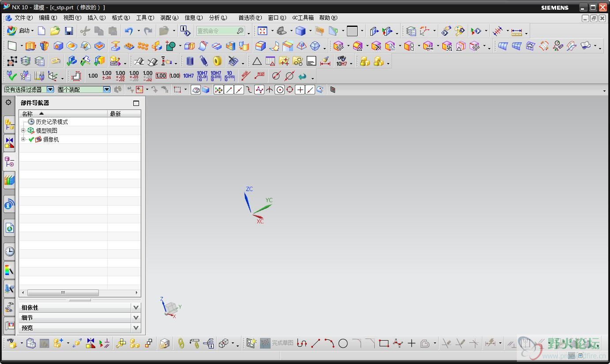Select the Line sketch tool in bottom toolbar

pyautogui.click(x=316, y=343)
